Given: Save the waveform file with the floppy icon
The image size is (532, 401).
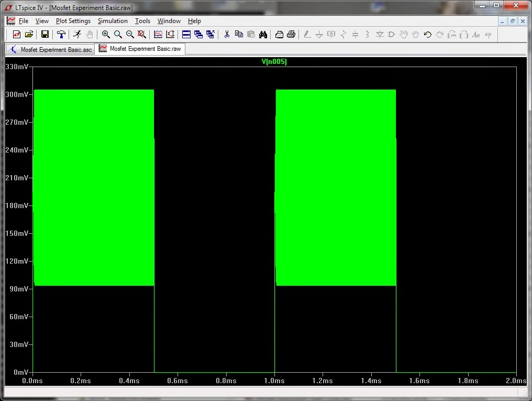Looking at the screenshot, I should click(45, 35).
